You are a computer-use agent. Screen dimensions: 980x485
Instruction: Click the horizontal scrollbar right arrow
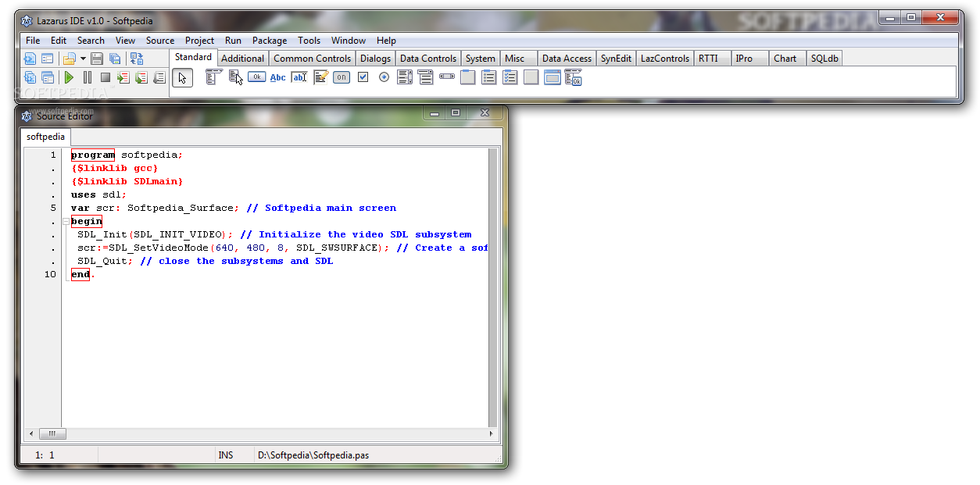pos(492,433)
